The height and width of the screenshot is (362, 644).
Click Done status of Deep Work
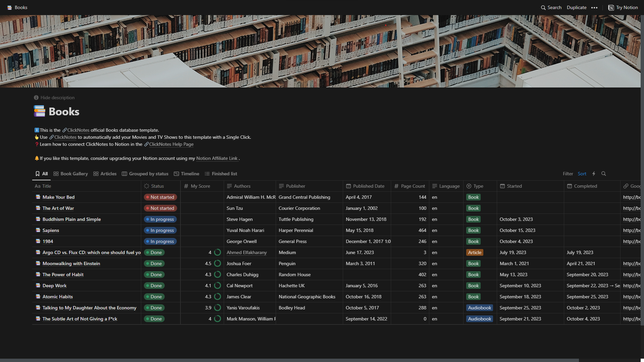[154, 286]
